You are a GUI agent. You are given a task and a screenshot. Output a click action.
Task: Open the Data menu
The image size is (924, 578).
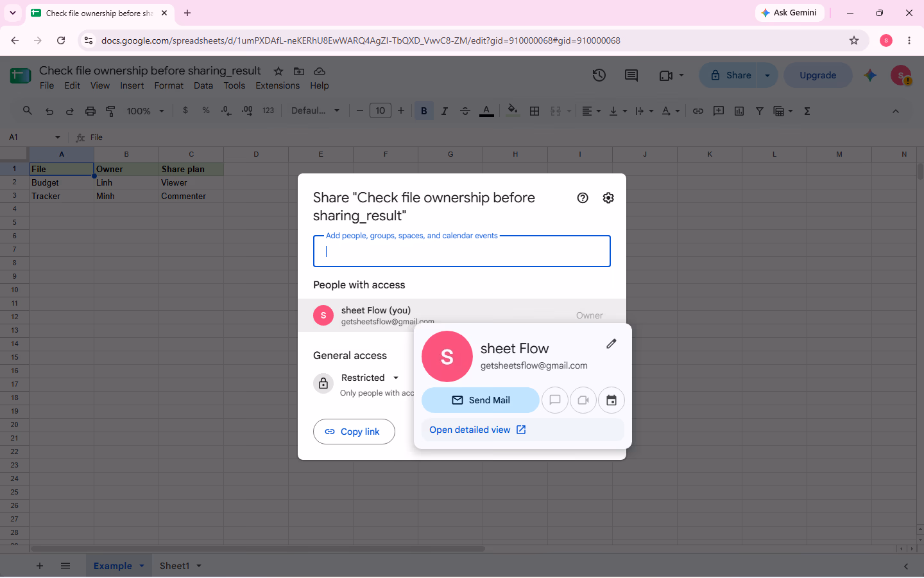tap(203, 85)
